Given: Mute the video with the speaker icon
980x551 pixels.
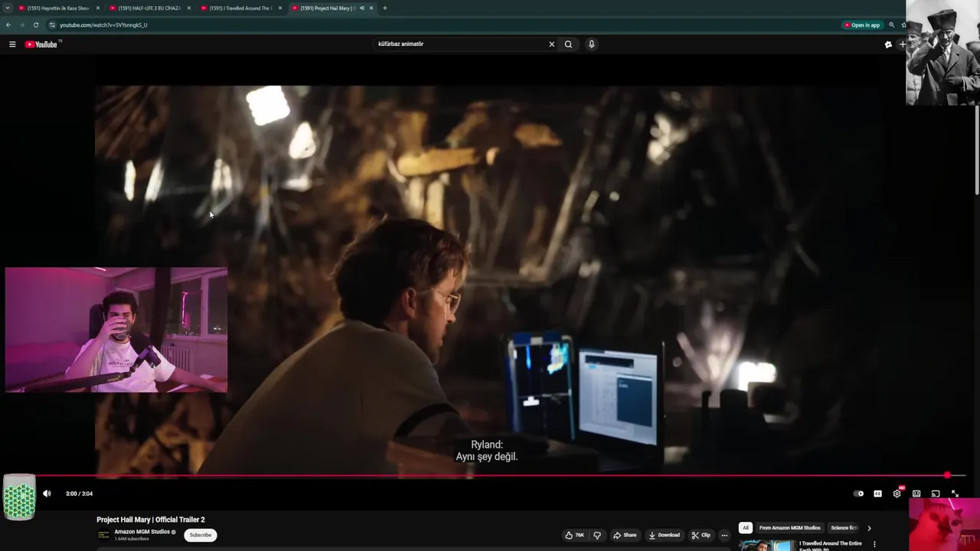Looking at the screenshot, I should tap(47, 494).
